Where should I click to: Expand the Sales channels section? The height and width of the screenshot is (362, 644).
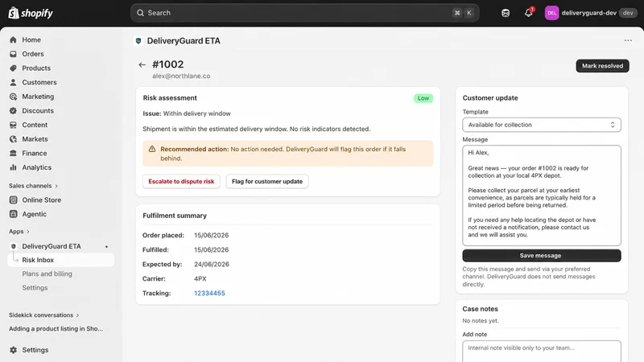coord(33,186)
